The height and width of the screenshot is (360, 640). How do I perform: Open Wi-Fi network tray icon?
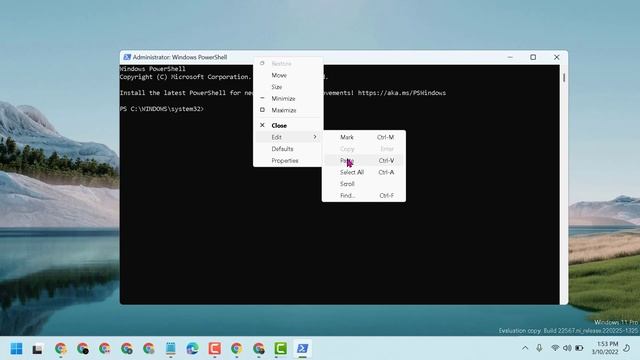[x=555, y=348]
